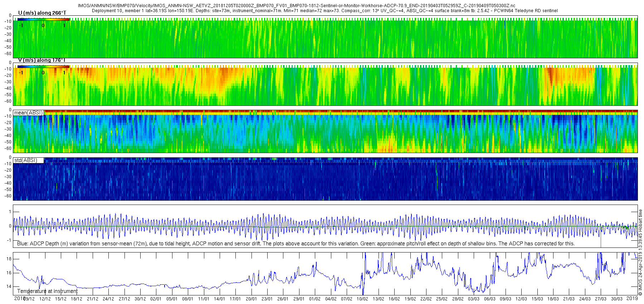Click the '10/02' date tick label
This screenshot has width=644, height=304.
point(362,299)
